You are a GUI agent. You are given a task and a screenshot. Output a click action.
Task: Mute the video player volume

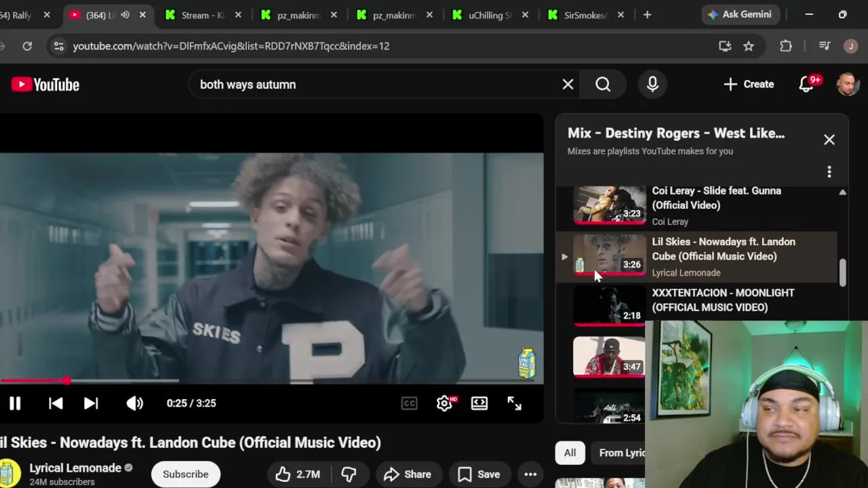pos(134,403)
